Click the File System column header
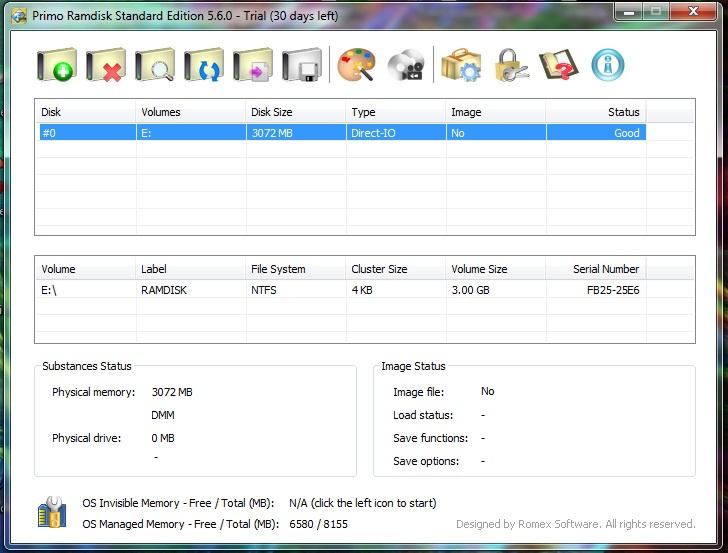The height and width of the screenshot is (553, 728). (295, 269)
